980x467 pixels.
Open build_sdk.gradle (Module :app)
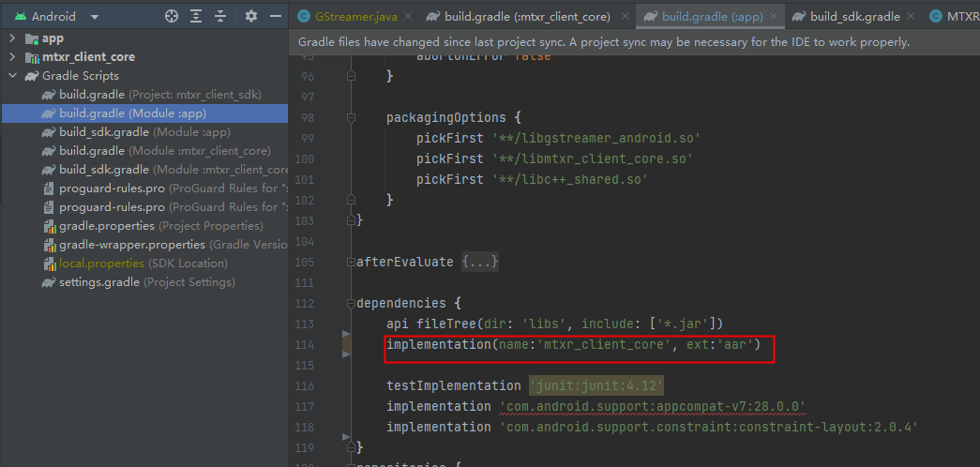[145, 132]
